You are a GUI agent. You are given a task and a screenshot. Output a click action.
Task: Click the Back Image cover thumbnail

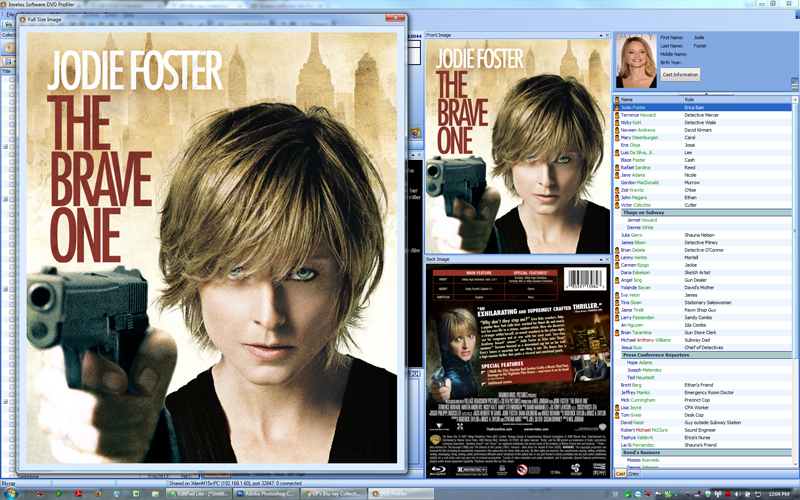518,371
